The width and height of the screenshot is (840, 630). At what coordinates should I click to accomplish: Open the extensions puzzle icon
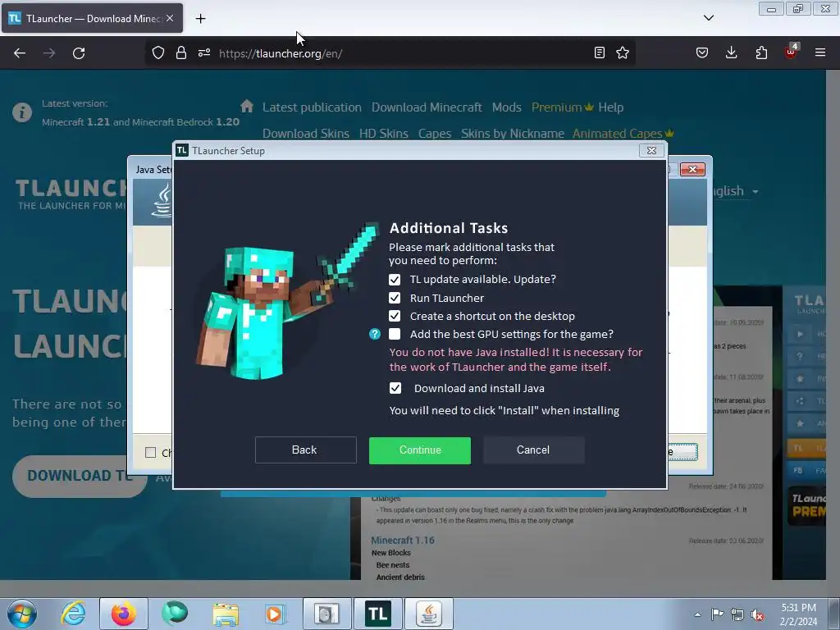761,52
